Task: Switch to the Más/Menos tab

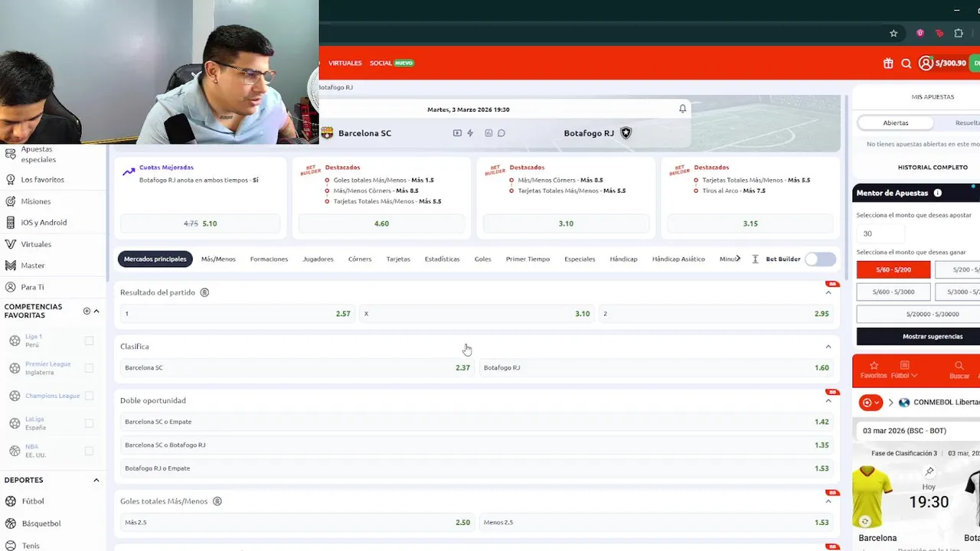Action: (x=218, y=259)
